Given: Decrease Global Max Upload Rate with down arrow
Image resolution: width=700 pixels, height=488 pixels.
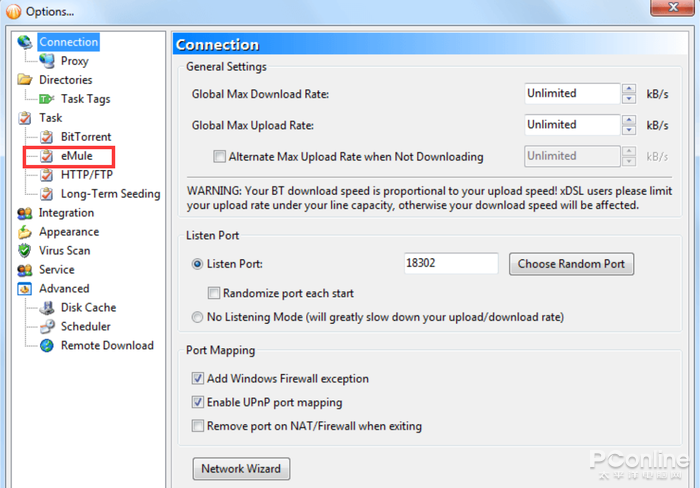Looking at the screenshot, I should coord(629,130).
